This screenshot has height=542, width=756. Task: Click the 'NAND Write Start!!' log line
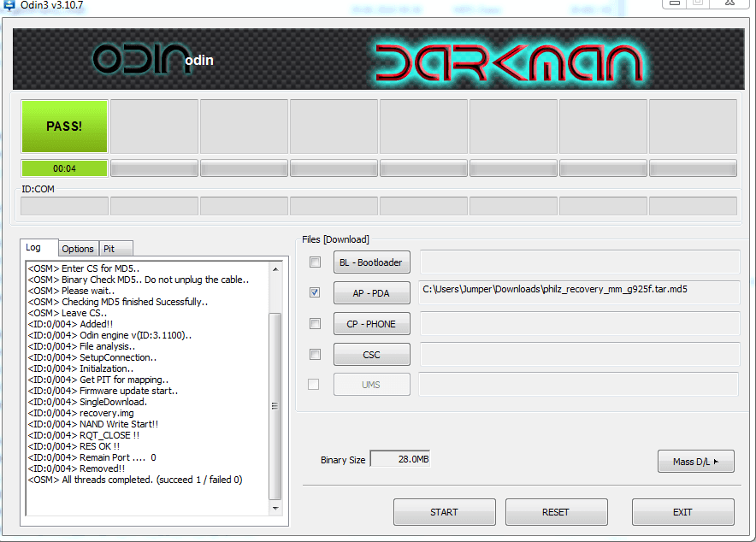point(92,424)
